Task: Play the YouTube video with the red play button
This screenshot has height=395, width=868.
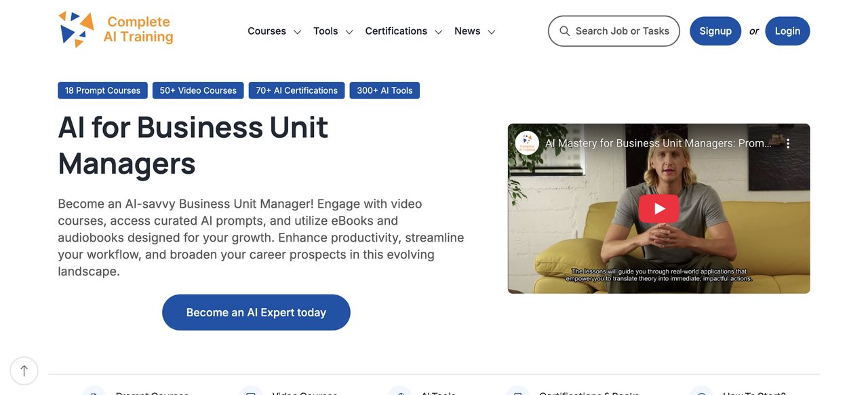Action: 658,208
